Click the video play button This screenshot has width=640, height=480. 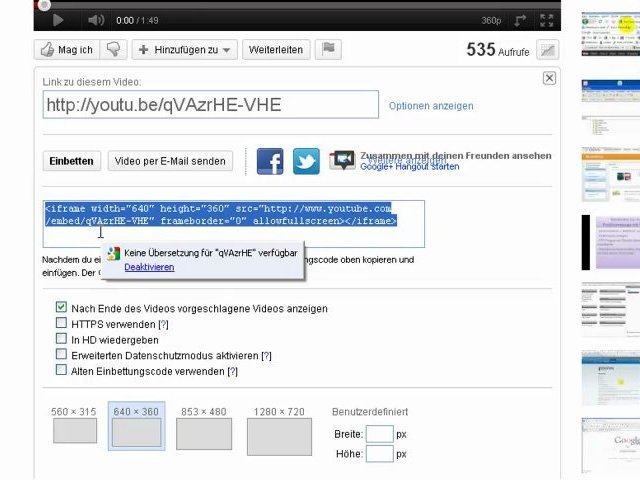point(57,20)
